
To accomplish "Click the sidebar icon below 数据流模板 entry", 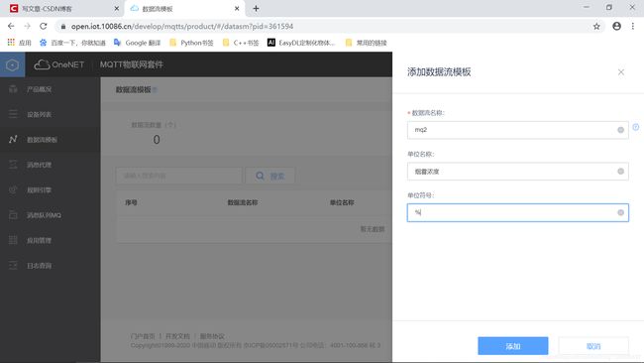I will pos(13,165).
